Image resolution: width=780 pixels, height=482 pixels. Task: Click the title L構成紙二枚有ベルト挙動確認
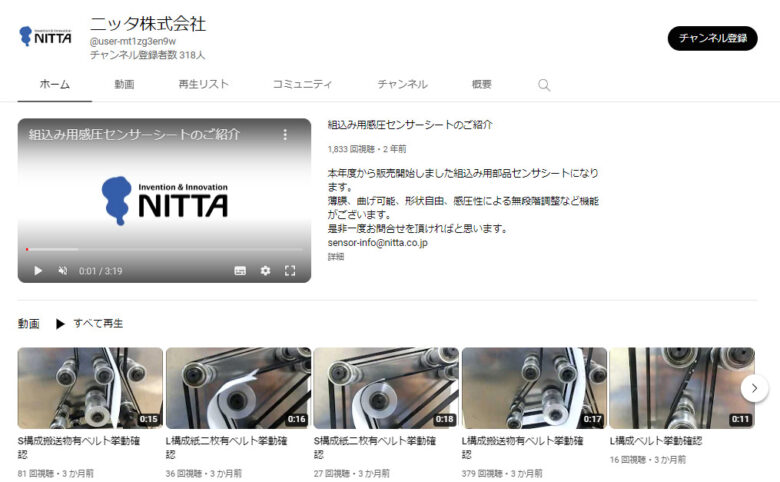click(x=226, y=447)
